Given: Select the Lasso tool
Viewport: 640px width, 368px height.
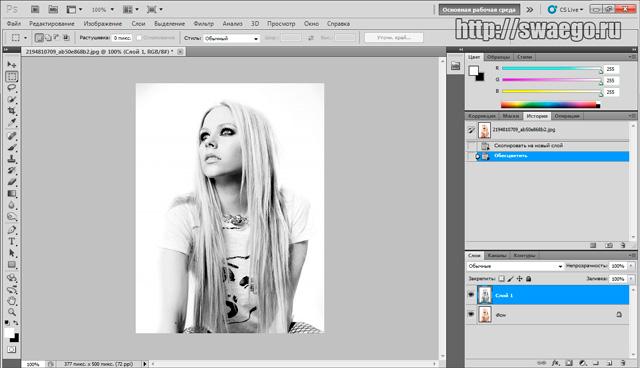Looking at the screenshot, I should 11,88.
